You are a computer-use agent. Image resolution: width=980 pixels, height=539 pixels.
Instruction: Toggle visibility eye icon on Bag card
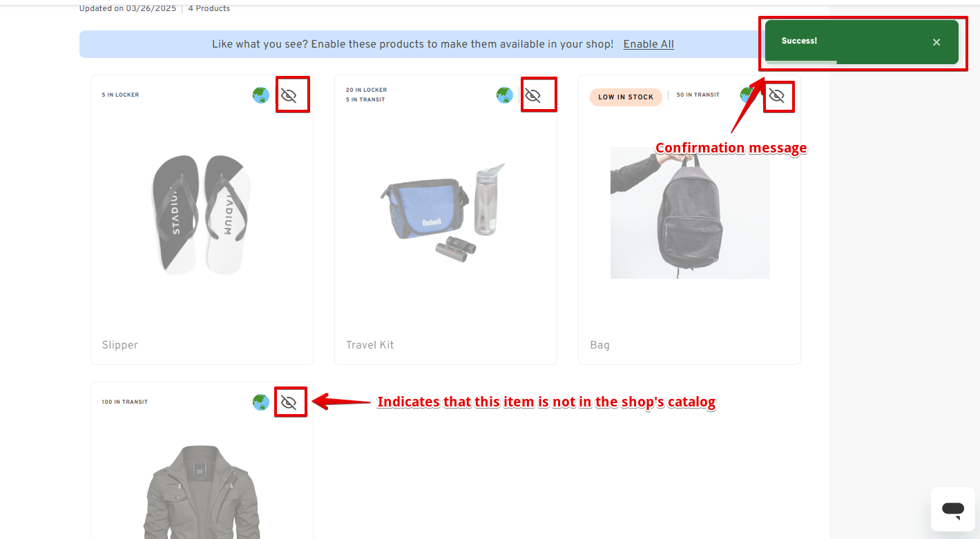tap(777, 95)
